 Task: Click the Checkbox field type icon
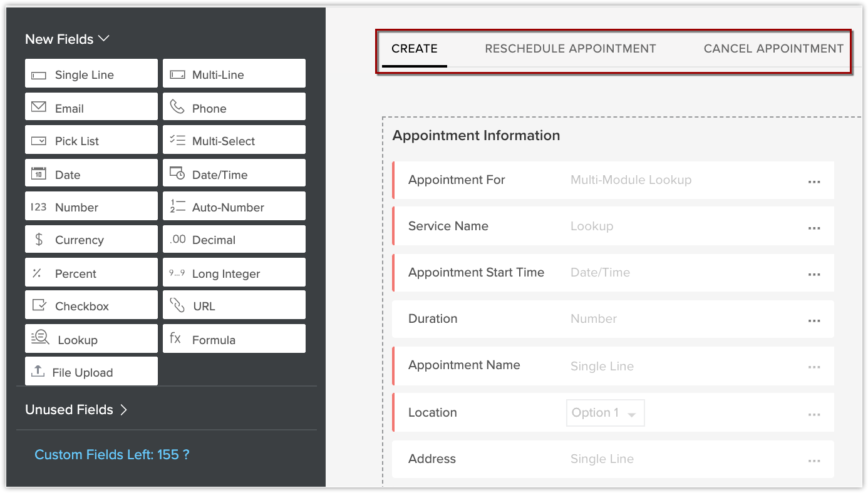pyautogui.click(x=39, y=306)
